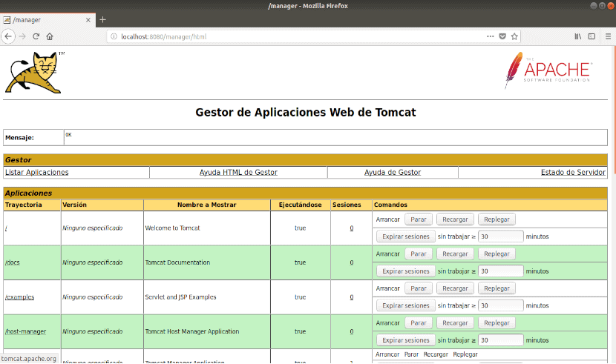The image size is (616, 364).
Task: Click Parar for Welcome to Tomcat app
Action: tap(419, 219)
